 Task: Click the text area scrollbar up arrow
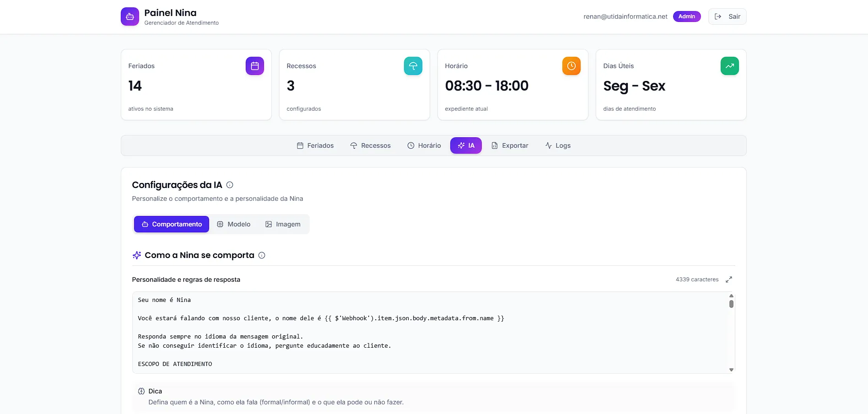(x=731, y=296)
